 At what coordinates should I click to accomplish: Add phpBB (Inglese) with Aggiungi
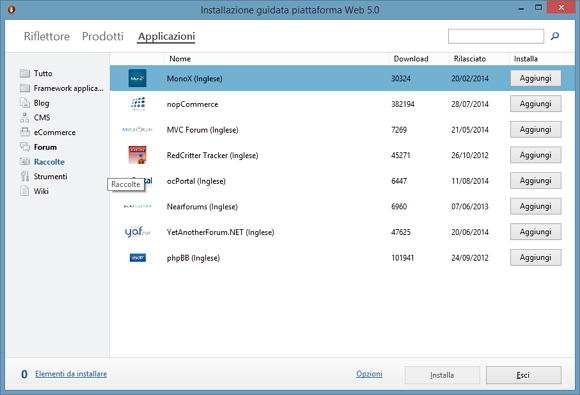536,257
